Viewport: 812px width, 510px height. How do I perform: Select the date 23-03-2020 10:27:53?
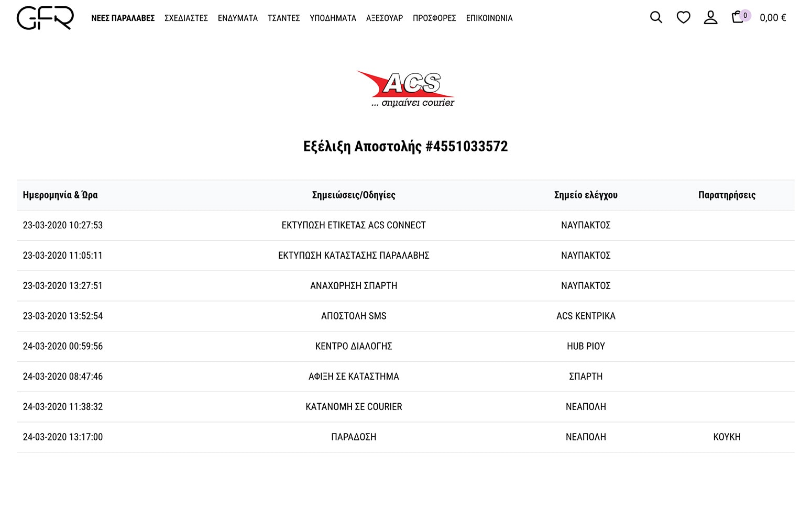[63, 225]
